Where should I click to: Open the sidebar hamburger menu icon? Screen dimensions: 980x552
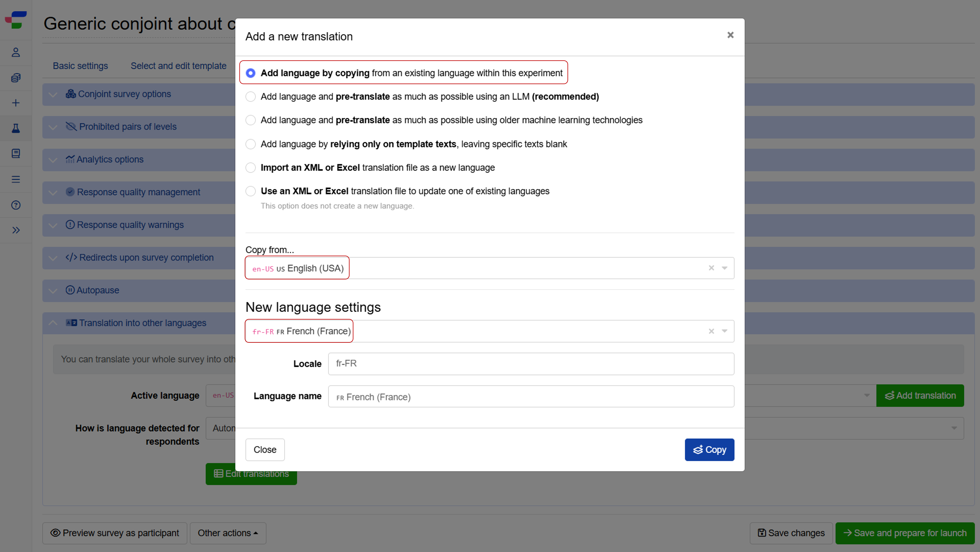coord(16,179)
